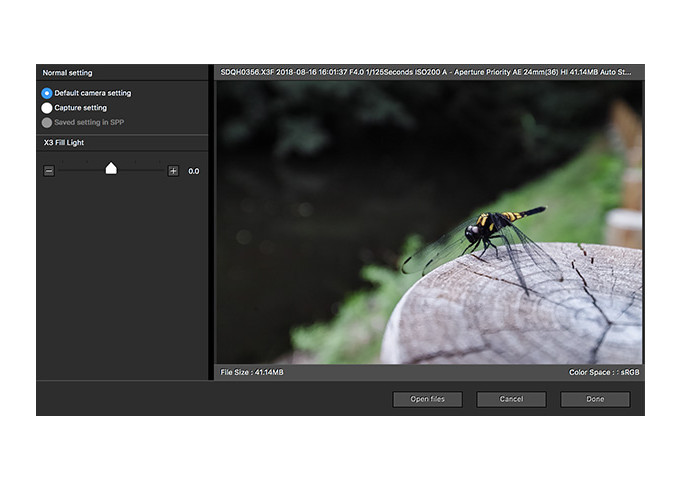680x480 pixels.
Task: Click the Cancel button
Action: [511, 399]
